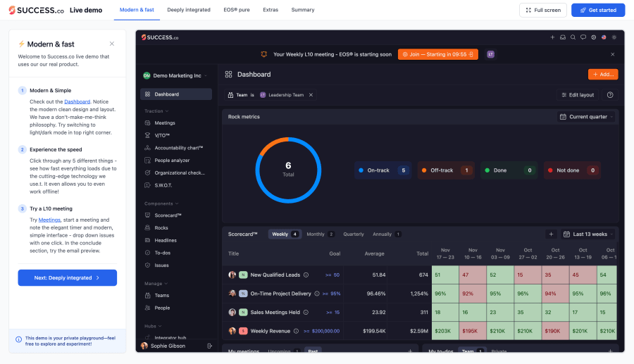This screenshot has width=634, height=364.
Task: Open Teams in sidebar
Action: (x=176, y=295)
